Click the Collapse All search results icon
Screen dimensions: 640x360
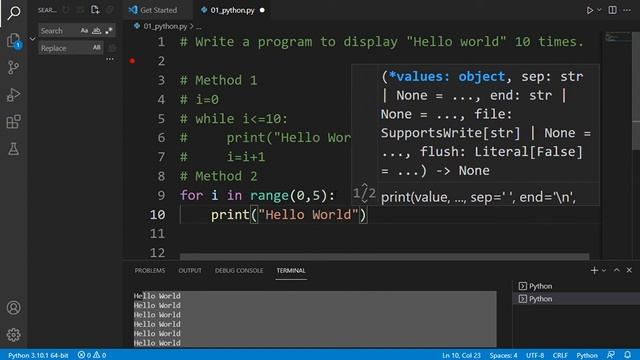pos(109,10)
